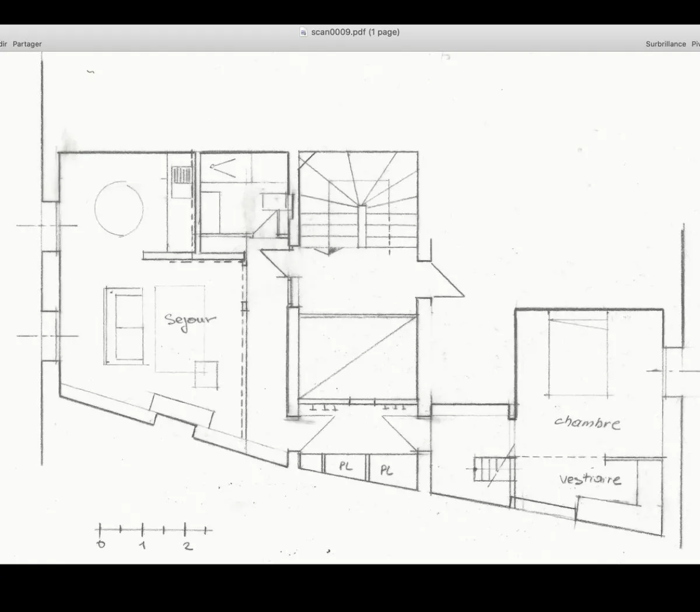Click the handwritten Sejour label

(x=190, y=321)
